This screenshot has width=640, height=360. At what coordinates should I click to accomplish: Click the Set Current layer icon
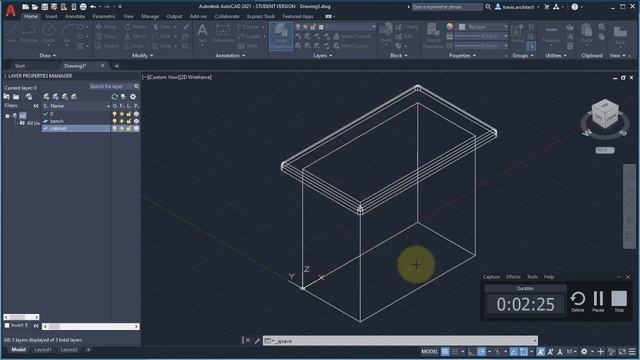pos(74,97)
